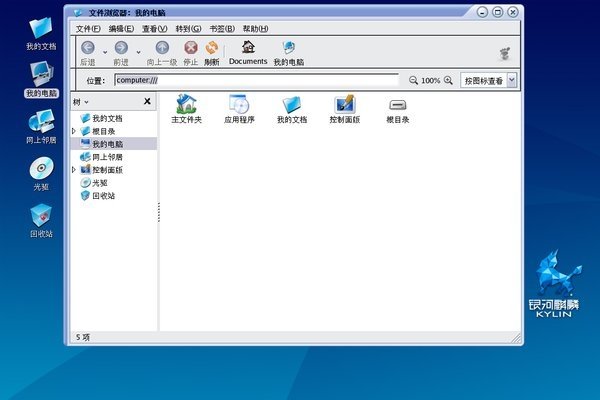600x400 pixels.
Task: Click the sidebar pane divider handle
Action: [x=159, y=212]
